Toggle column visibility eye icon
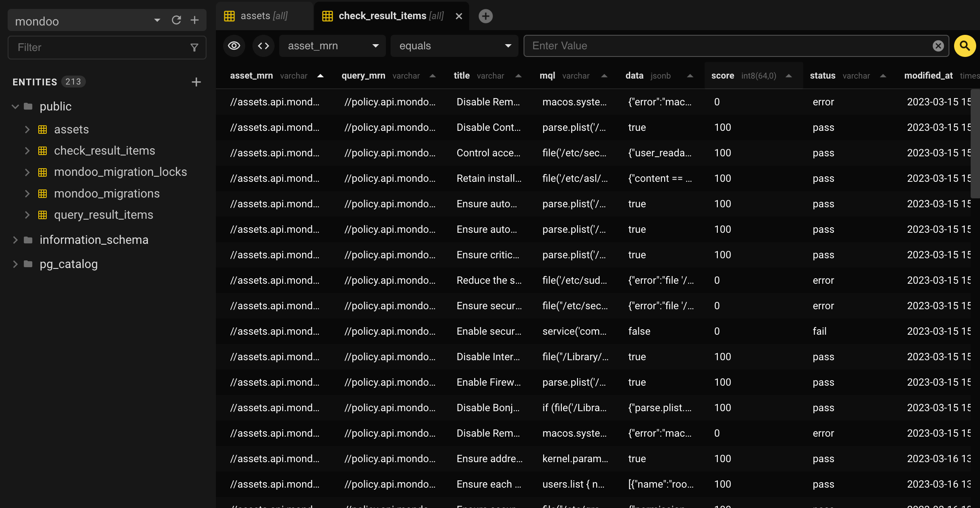Screen dimensions: 980x508 [234, 46]
